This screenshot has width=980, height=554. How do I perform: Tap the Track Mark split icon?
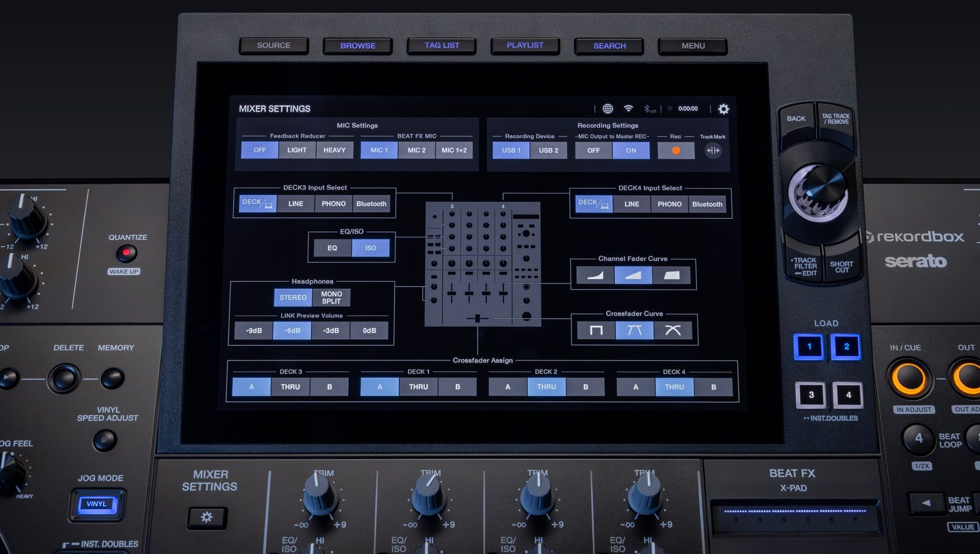(713, 150)
